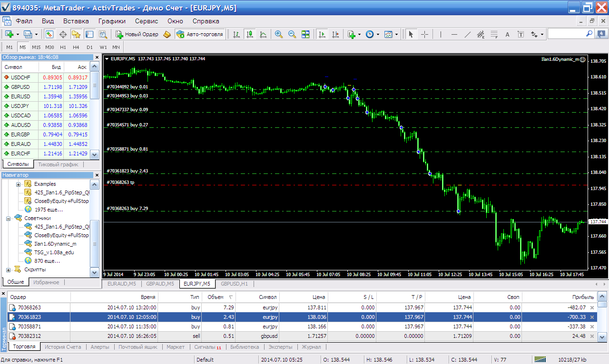
Task: Select the D1 timeframe
Action: point(89,47)
